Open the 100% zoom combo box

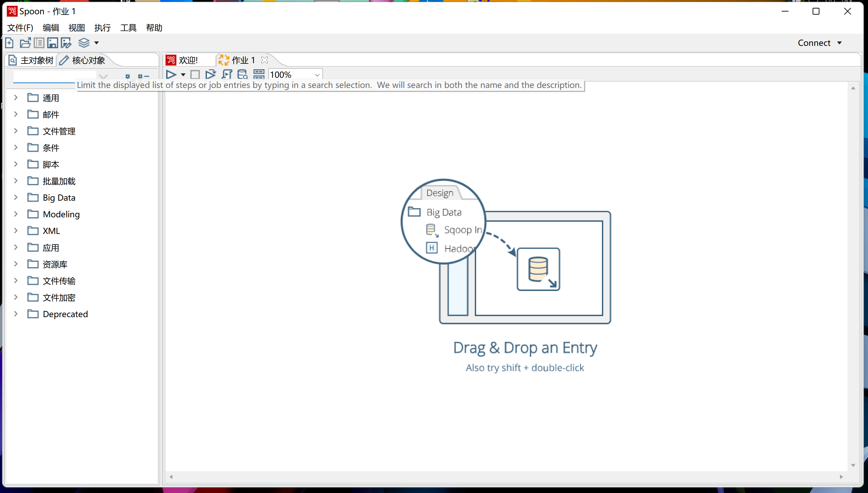click(x=296, y=74)
